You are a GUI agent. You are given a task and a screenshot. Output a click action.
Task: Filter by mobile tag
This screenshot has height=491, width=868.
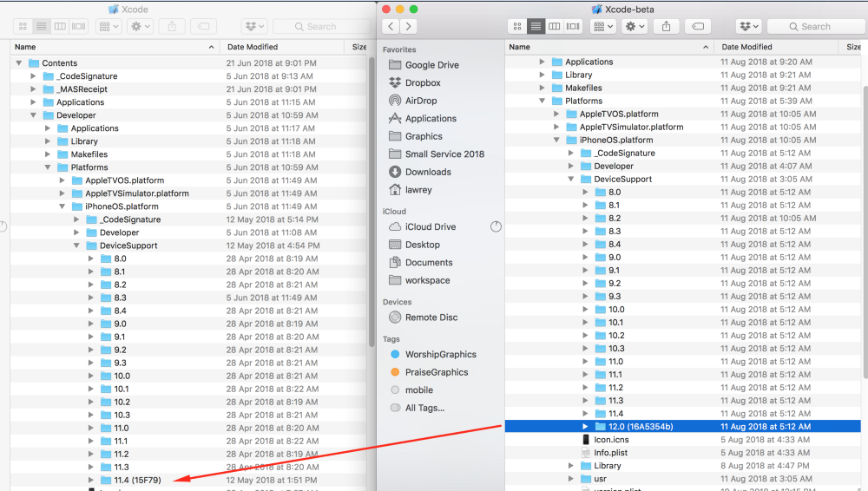[411, 390]
